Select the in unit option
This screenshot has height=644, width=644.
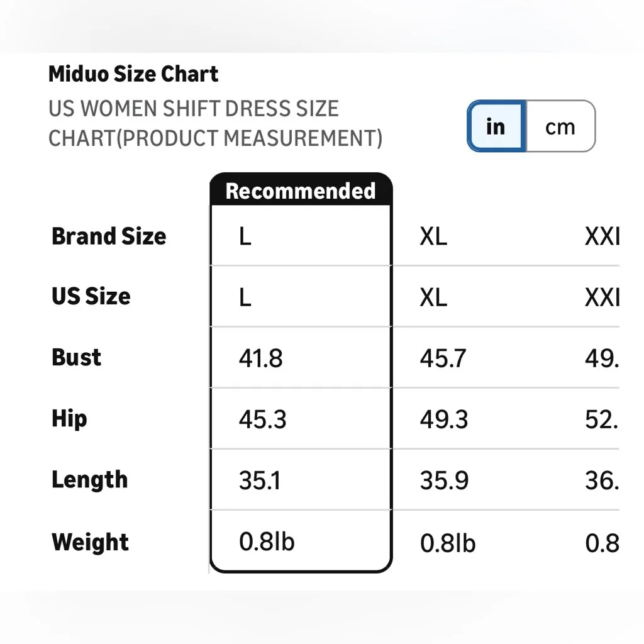click(x=496, y=126)
